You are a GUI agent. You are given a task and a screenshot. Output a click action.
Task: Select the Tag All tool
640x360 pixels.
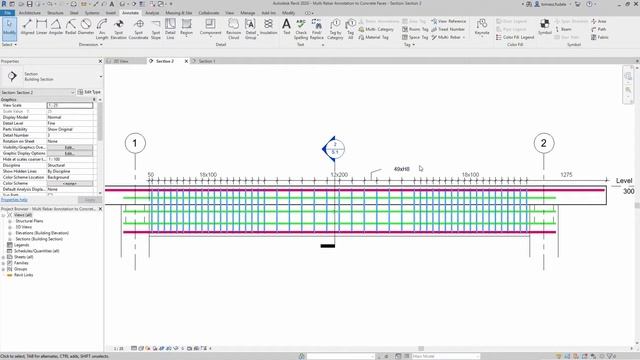pyautogui.click(x=351, y=29)
